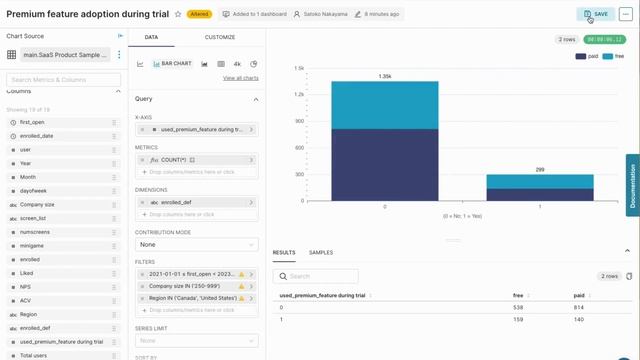Open the Series Limit dropdown
Image resolution: width=640 pixels, height=360 pixels.
coord(196,341)
